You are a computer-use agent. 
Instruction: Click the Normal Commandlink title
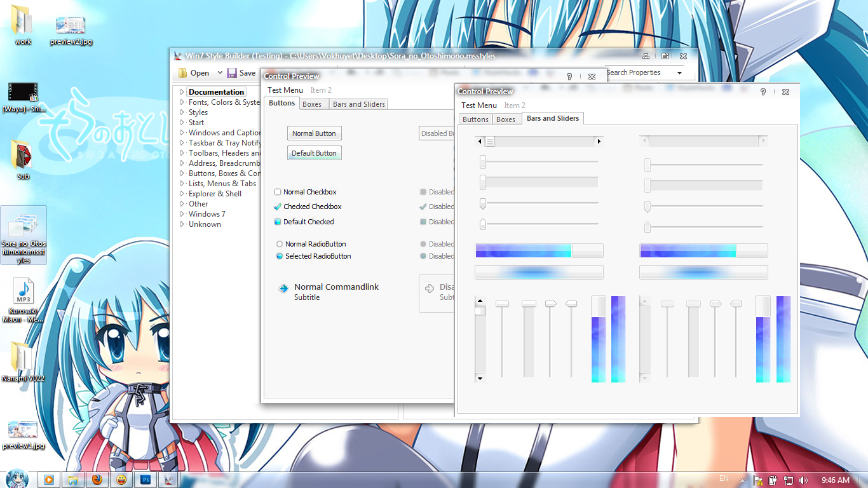click(x=336, y=287)
